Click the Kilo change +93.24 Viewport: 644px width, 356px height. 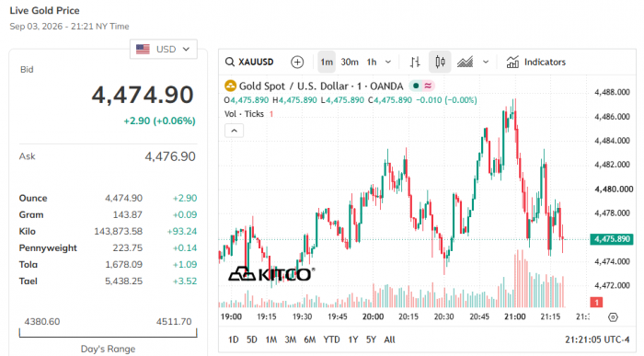[182, 231]
